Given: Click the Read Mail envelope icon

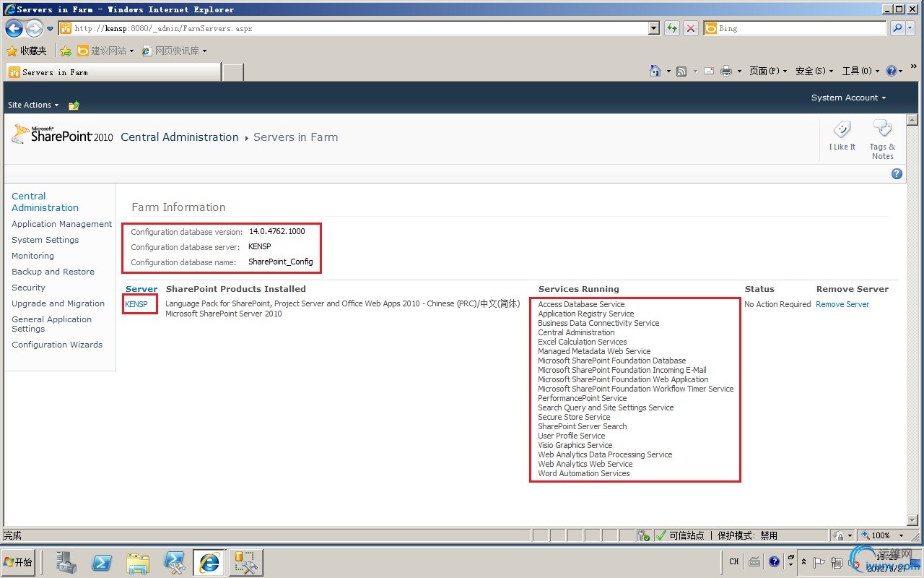Looking at the screenshot, I should (x=708, y=71).
